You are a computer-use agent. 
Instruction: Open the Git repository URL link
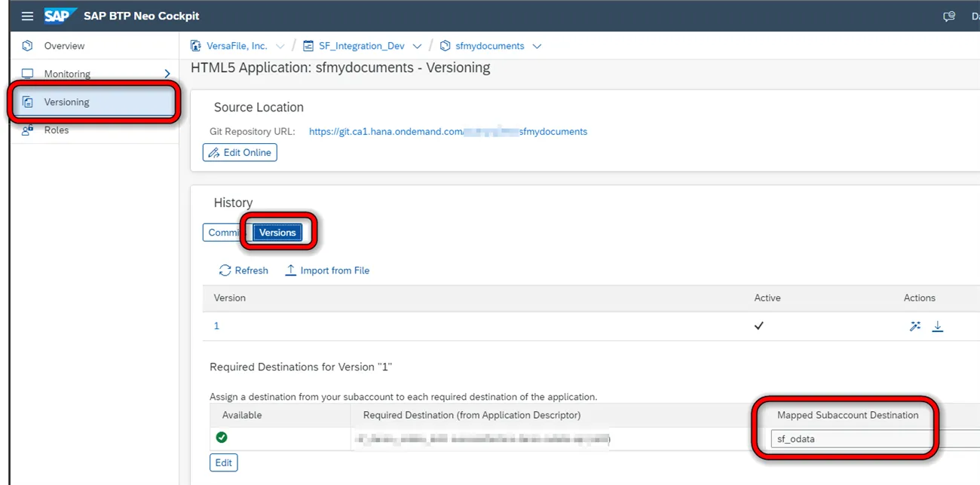coord(448,131)
